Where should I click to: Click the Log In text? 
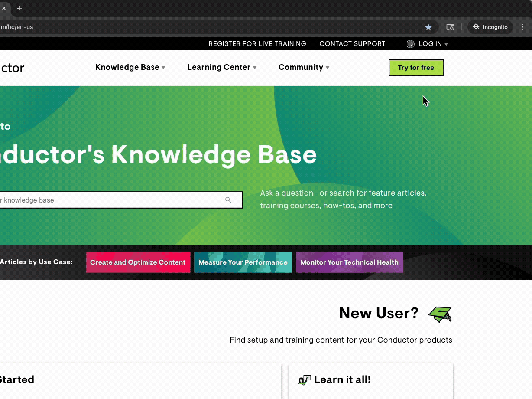[x=430, y=44]
